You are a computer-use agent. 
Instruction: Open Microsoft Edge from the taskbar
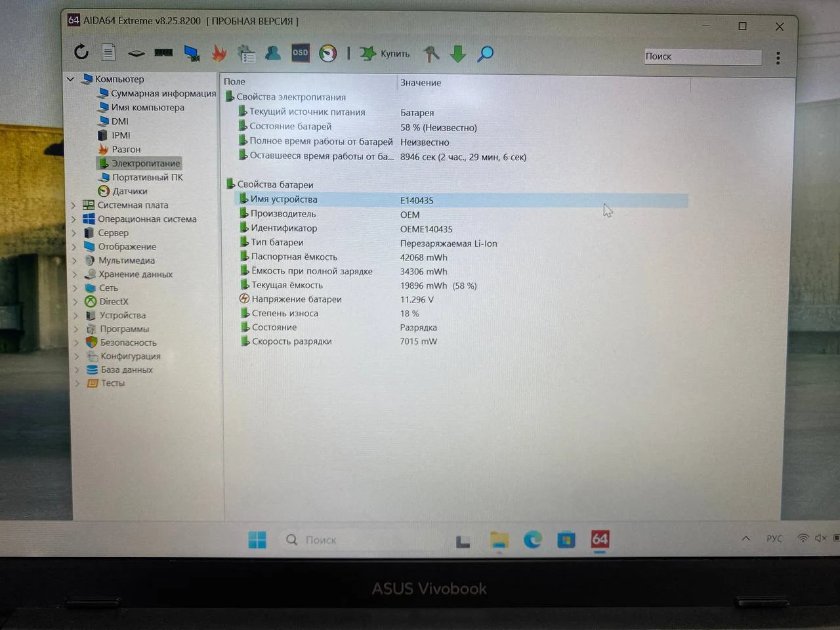point(533,539)
